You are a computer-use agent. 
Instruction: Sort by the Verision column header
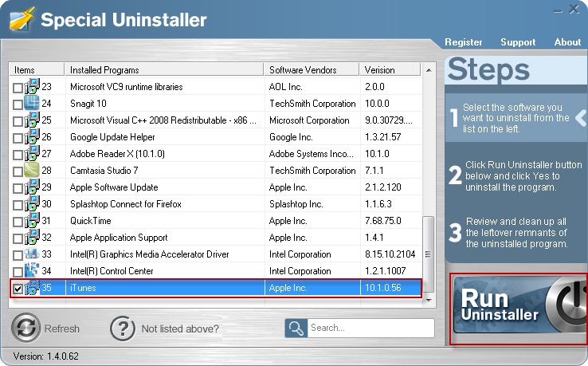(390, 70)
